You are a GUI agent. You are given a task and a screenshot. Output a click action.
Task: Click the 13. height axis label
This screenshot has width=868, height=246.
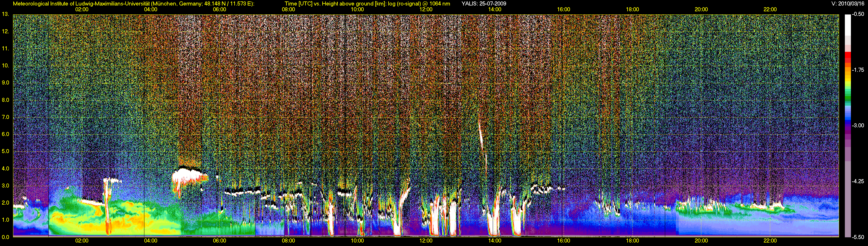(5, 14)
